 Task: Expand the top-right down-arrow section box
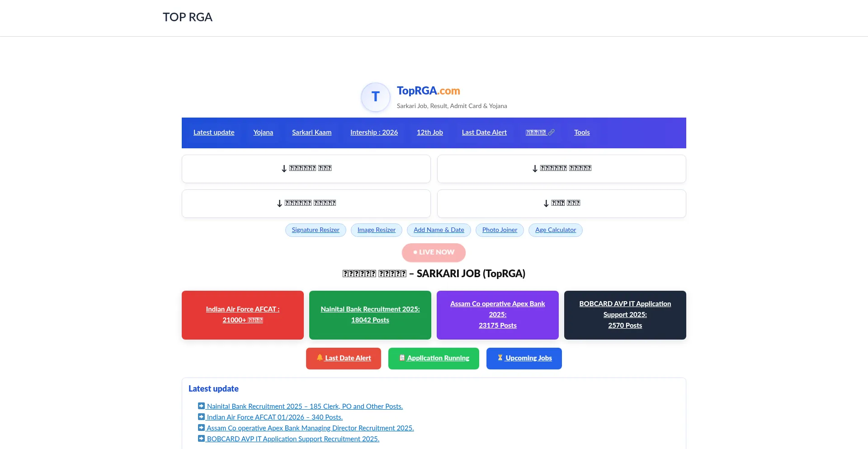[x=561, y=169]
